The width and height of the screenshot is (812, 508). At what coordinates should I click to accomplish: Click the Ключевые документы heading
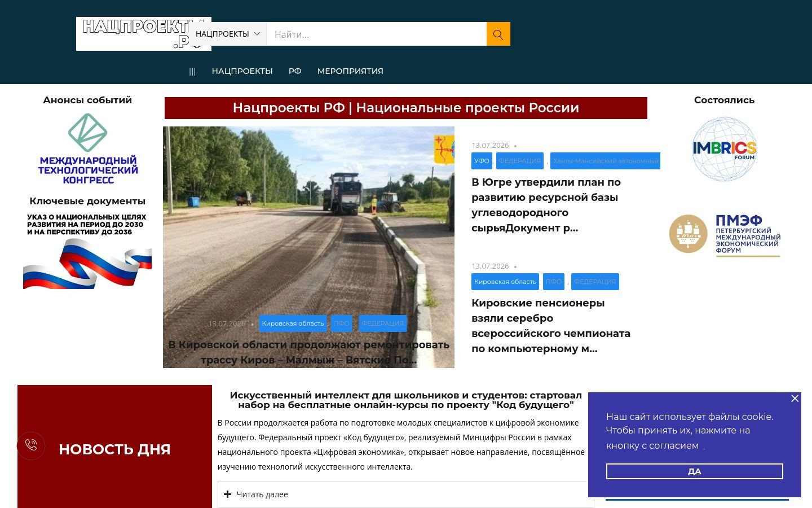[87, 201]
